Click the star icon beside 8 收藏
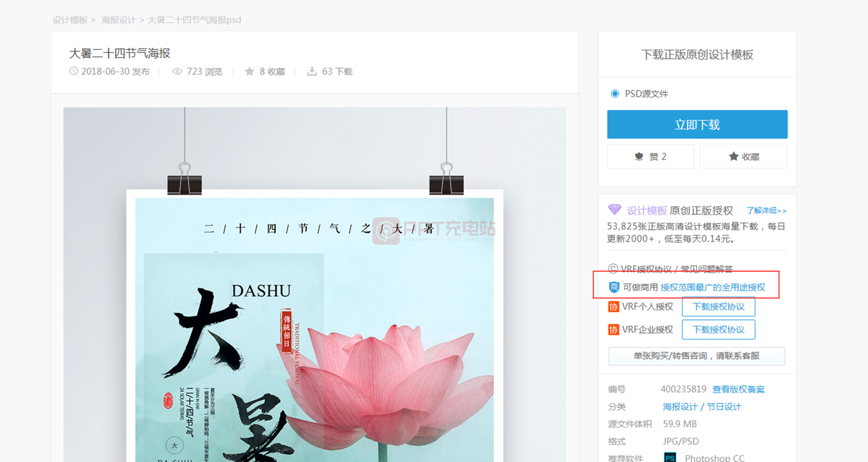This screenshot has width=868, height=462. click(249, 71)
